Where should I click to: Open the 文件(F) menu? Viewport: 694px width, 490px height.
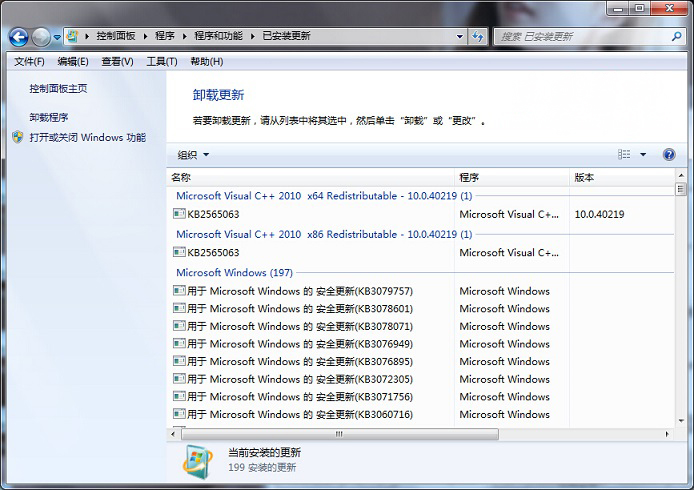(x=29, y=62)
